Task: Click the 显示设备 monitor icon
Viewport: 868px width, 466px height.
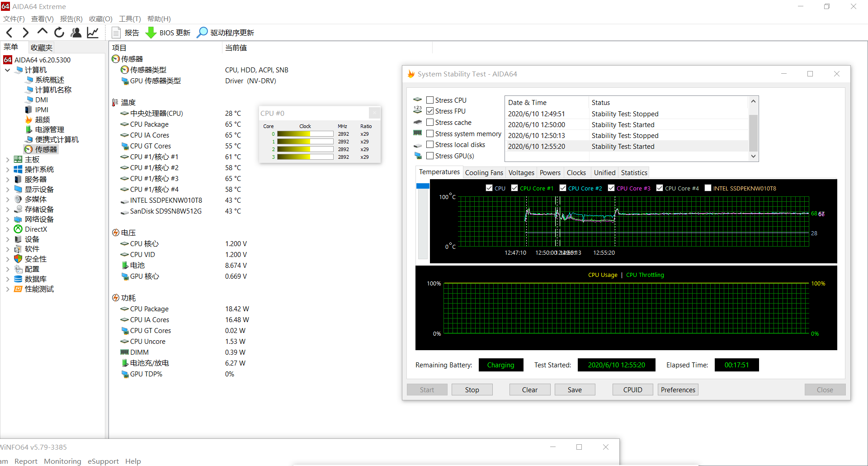Action: (x=18, y=190)
